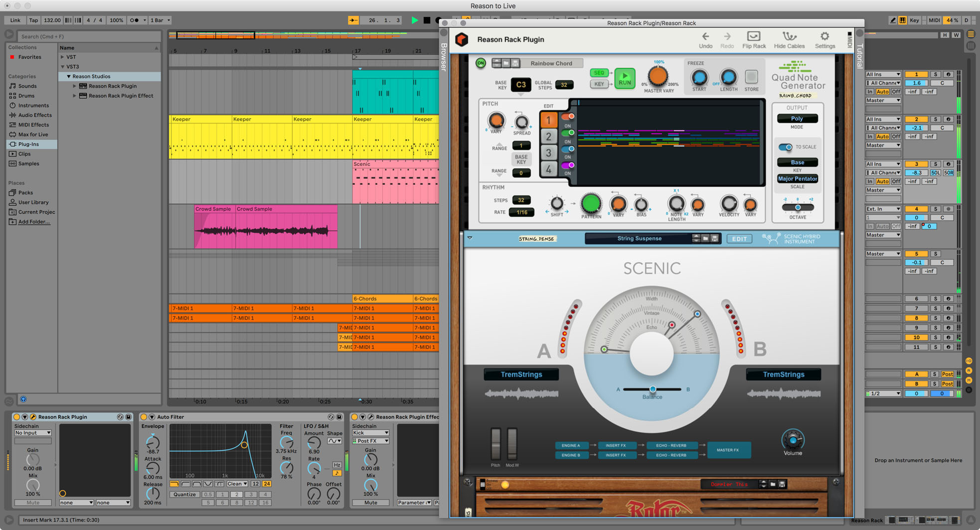Open Reason Rack Plugin Settings gear
This screenshot has width=980, height=530.
pyautogui.click(x=824, y=37)
